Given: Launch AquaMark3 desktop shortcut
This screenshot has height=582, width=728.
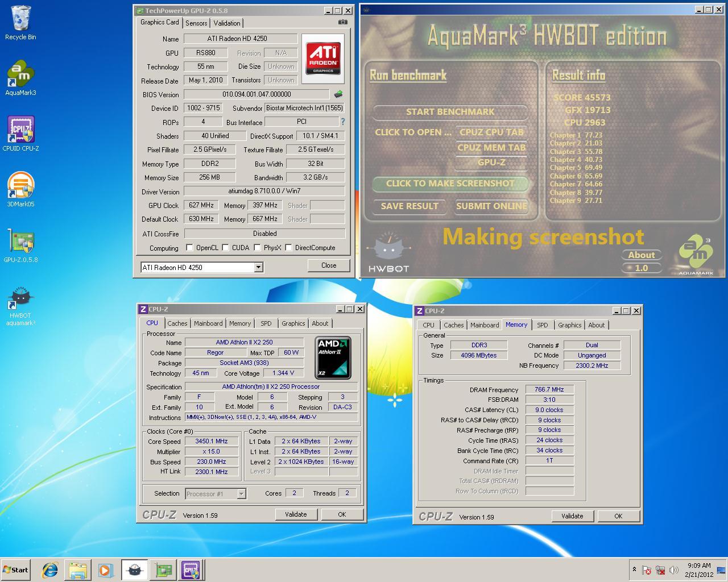Looking at the screenshot, I should pyautogui.click(x=20, y=78).
